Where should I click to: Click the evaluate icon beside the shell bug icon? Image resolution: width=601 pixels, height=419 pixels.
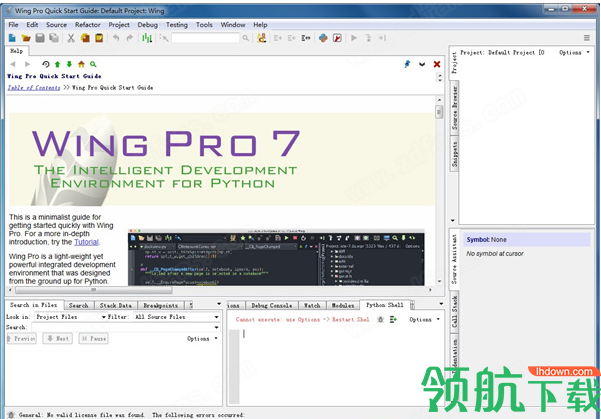point(393,319)
